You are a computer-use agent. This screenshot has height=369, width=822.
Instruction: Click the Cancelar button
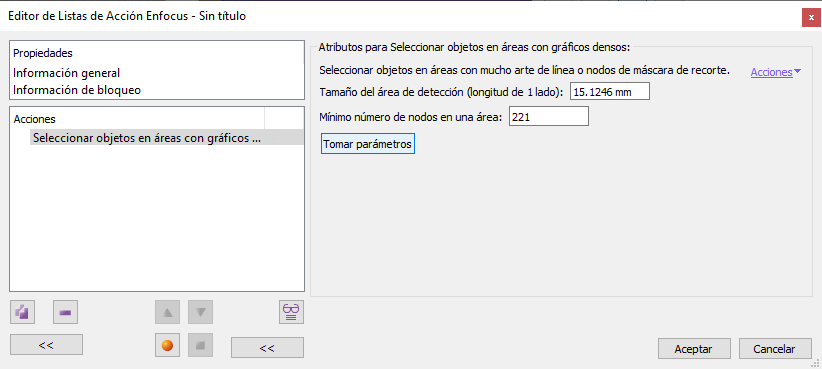pos(775,349)
